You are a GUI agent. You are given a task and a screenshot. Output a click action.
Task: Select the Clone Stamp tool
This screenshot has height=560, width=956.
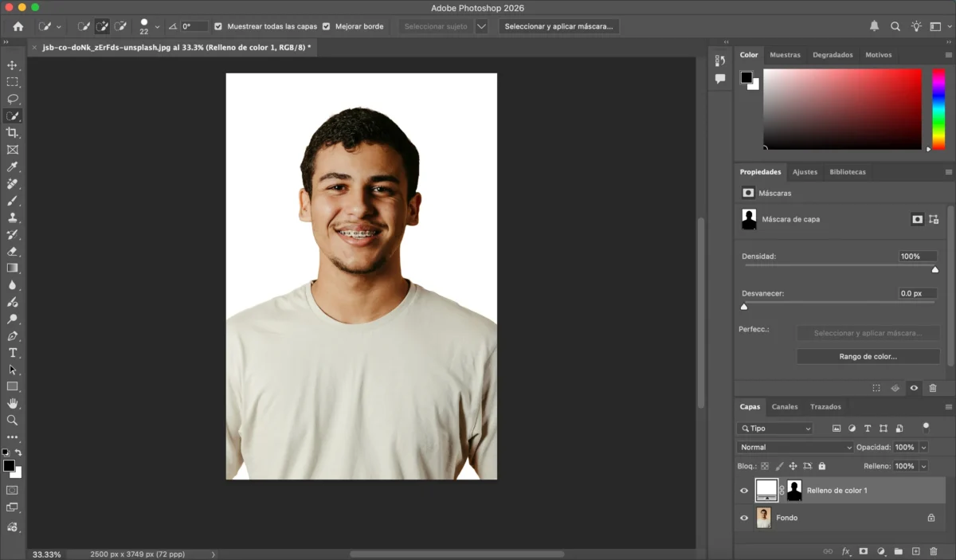13,217
